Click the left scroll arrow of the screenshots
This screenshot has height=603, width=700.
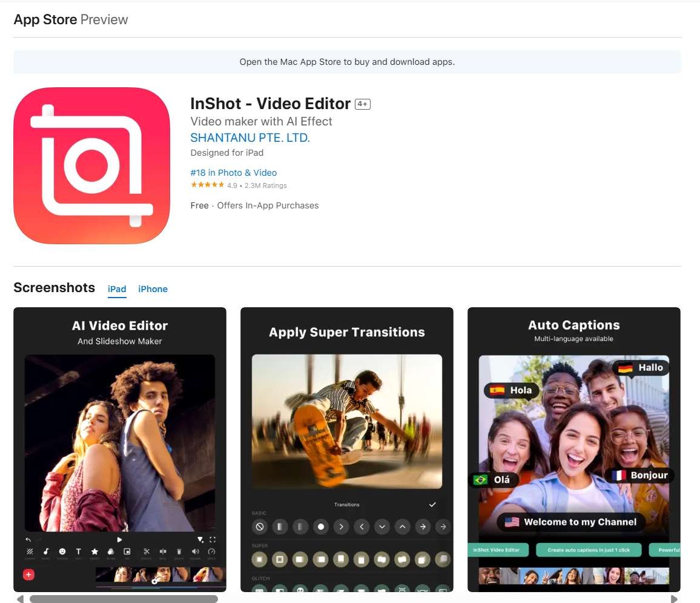pyautogui.click(x=19, y=599)
